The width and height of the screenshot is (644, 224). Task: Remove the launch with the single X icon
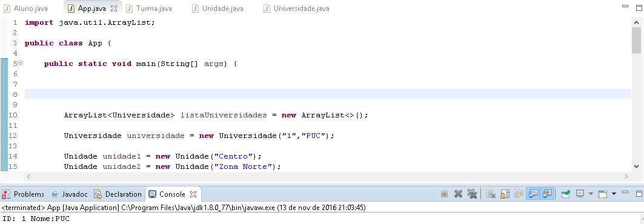(459, 194)
